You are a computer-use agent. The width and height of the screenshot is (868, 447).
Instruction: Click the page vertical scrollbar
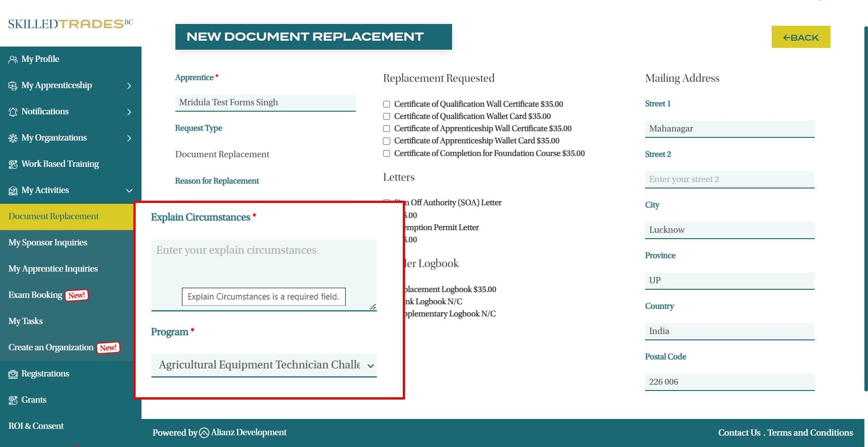[865, 208]
